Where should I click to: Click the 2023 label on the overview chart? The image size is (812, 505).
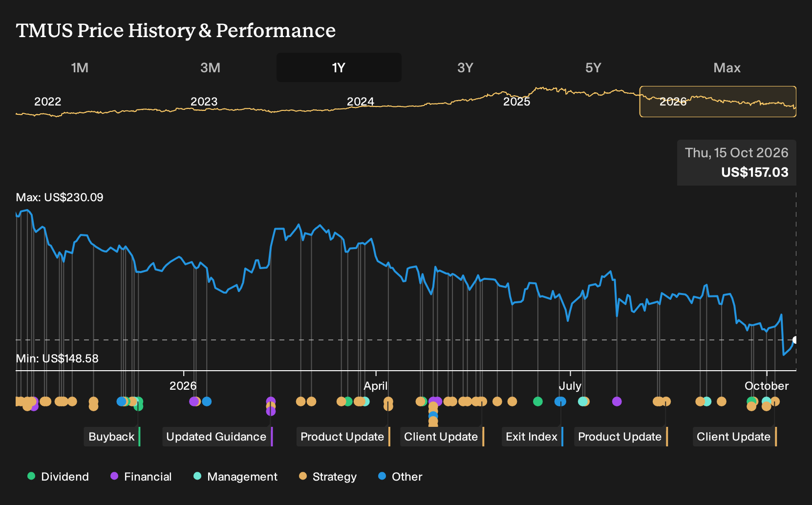tap(204, 102)
